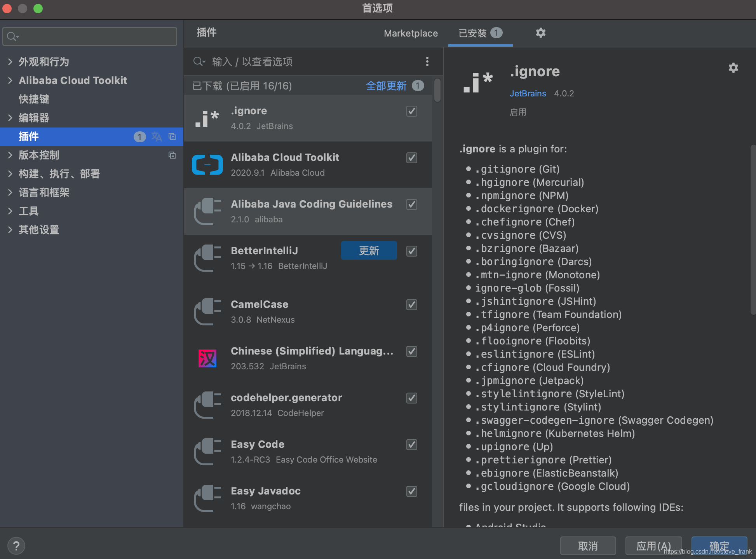Select Easy Code plugin title

tap(258, 444)
